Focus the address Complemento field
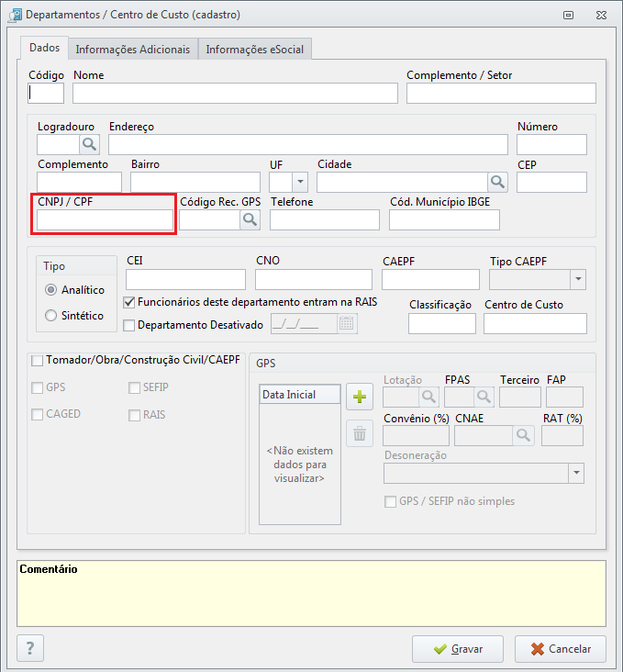623x672 pixels. [x=79, y=182]
